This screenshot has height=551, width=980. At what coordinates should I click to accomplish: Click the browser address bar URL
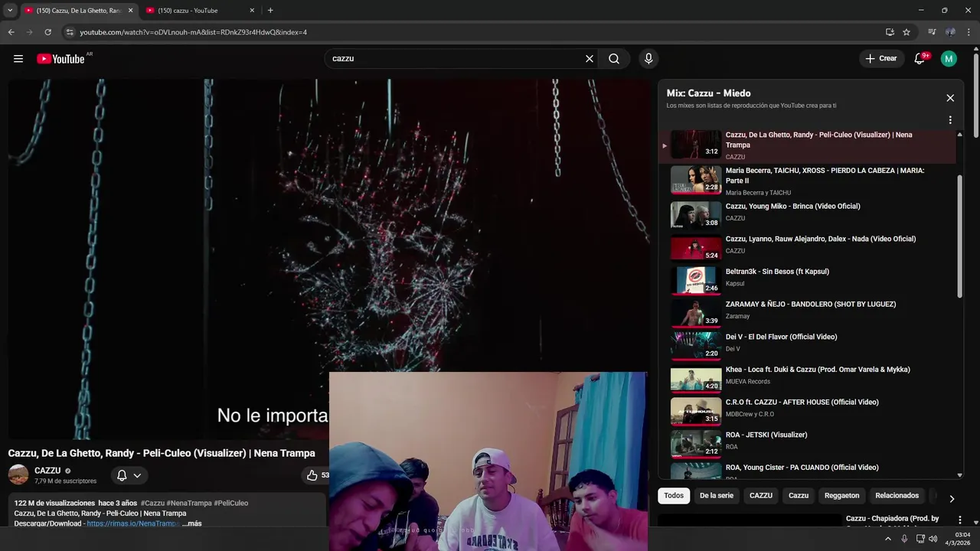[x=194, y=32]
